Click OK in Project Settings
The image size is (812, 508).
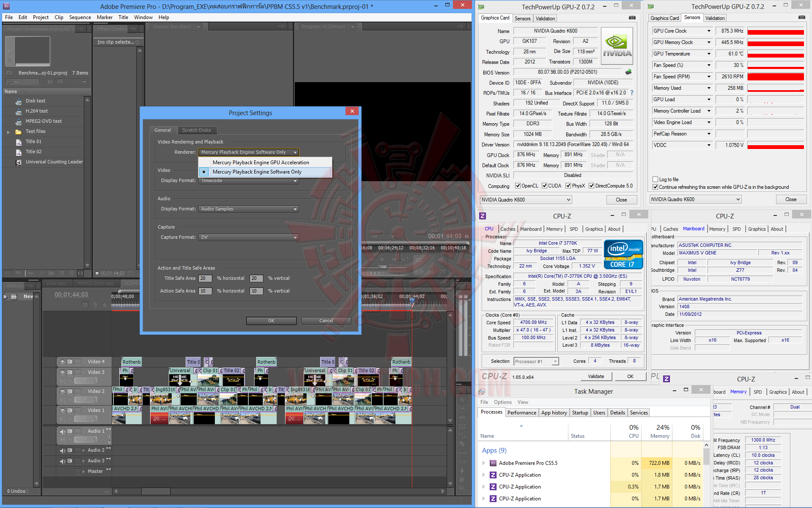point(271,321)
